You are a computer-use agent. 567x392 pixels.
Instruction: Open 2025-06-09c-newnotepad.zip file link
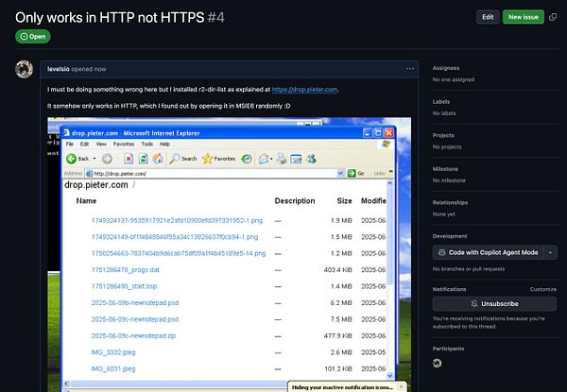(x=133, y=335)
